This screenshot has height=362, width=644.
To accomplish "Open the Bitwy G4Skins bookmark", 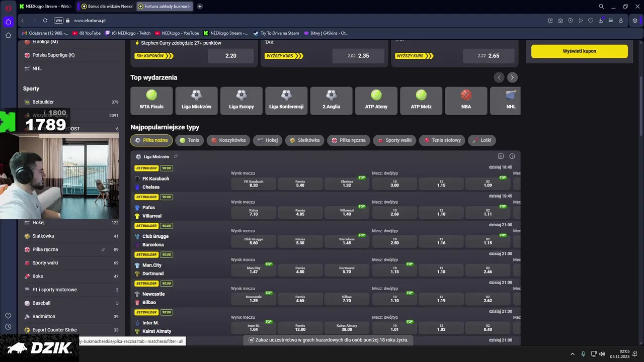I will pos(326,33).
